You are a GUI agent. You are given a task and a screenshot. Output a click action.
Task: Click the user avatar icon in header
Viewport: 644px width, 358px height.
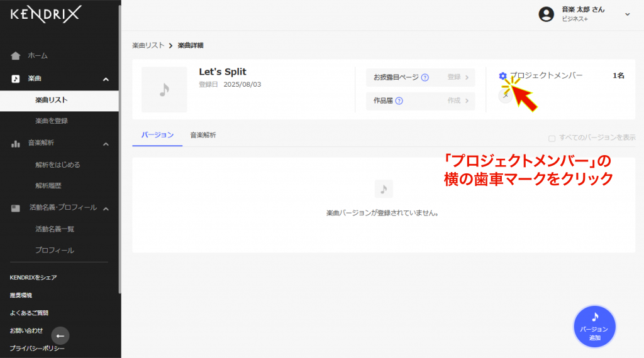[x=547, y=14]
